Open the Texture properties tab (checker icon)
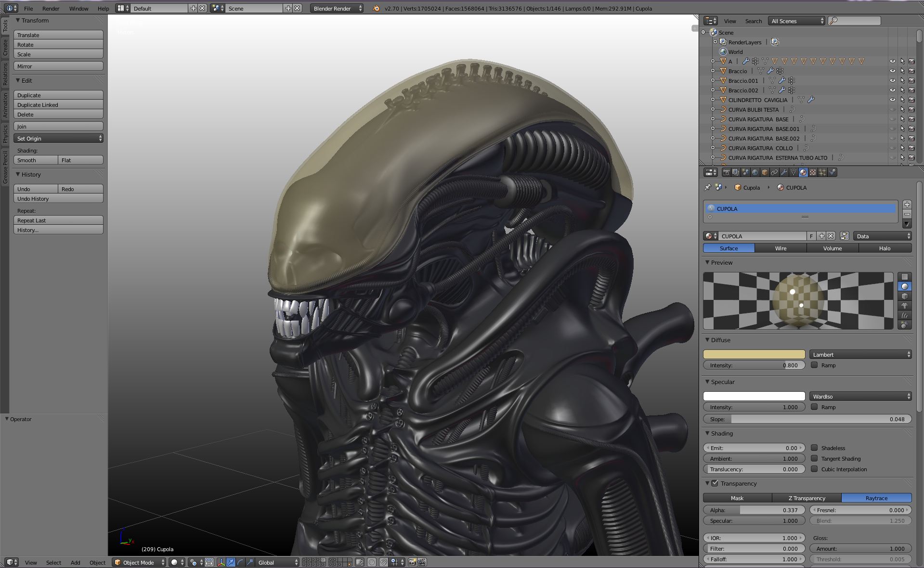924x568 pixels. tap(813, 172)
